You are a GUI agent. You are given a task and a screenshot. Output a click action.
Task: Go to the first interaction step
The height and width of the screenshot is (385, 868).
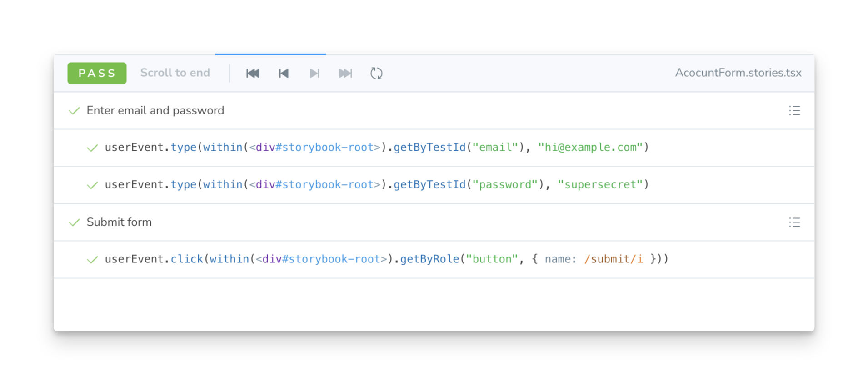pos(253,73)
